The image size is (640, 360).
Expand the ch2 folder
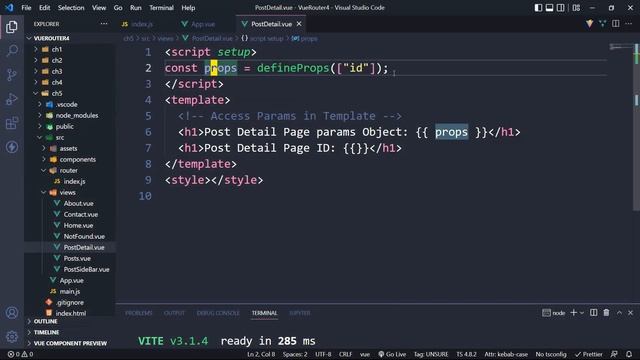pos(57,60)
